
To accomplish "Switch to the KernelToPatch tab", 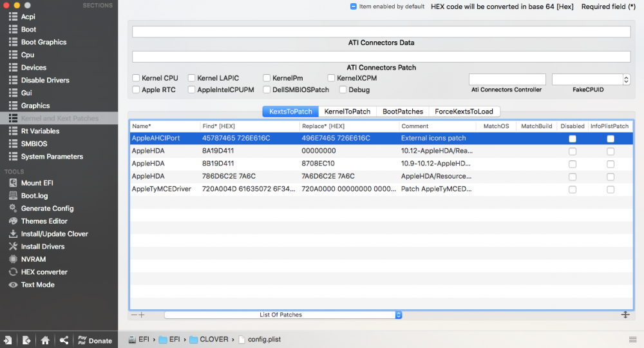I will [x=347, y=111].
